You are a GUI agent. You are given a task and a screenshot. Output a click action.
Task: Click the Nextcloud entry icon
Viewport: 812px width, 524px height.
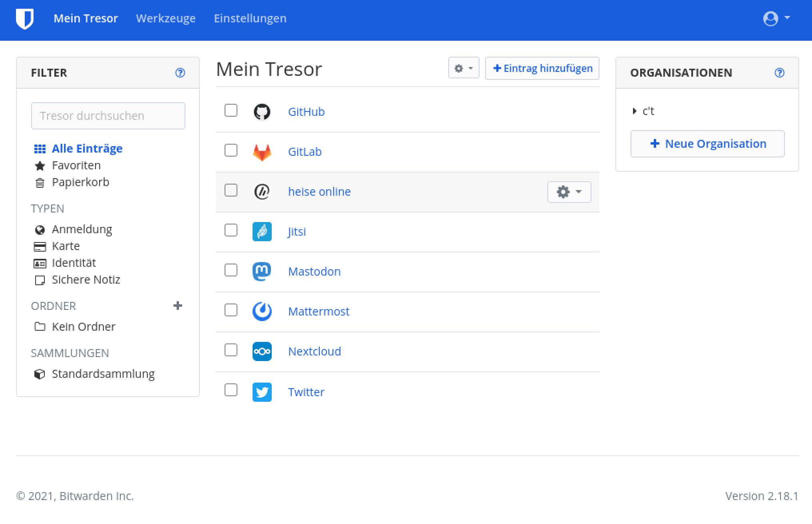262,351
